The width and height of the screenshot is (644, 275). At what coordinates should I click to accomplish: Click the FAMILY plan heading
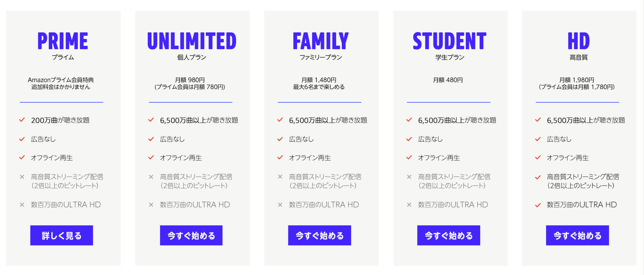(x=321, y=41)
